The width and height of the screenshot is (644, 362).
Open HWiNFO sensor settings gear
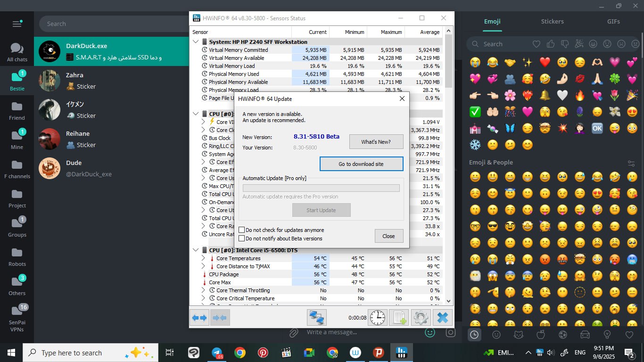point(421,318)
